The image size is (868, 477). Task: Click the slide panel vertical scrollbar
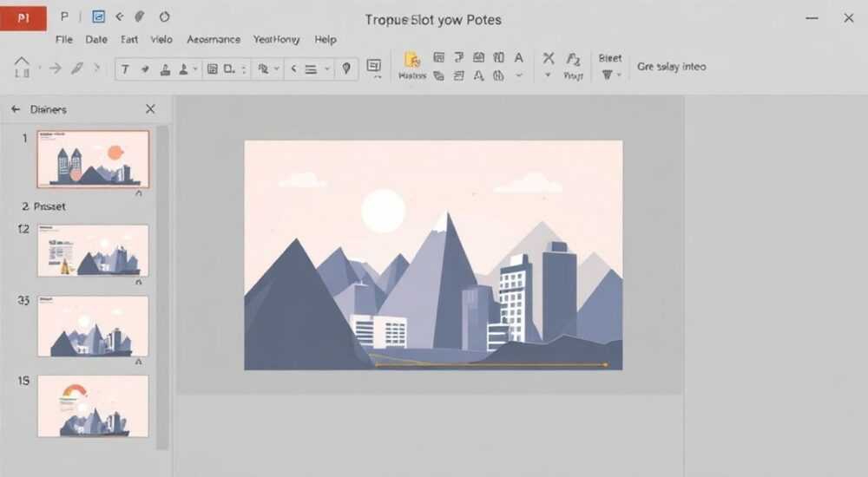click(x=162, y=288)
